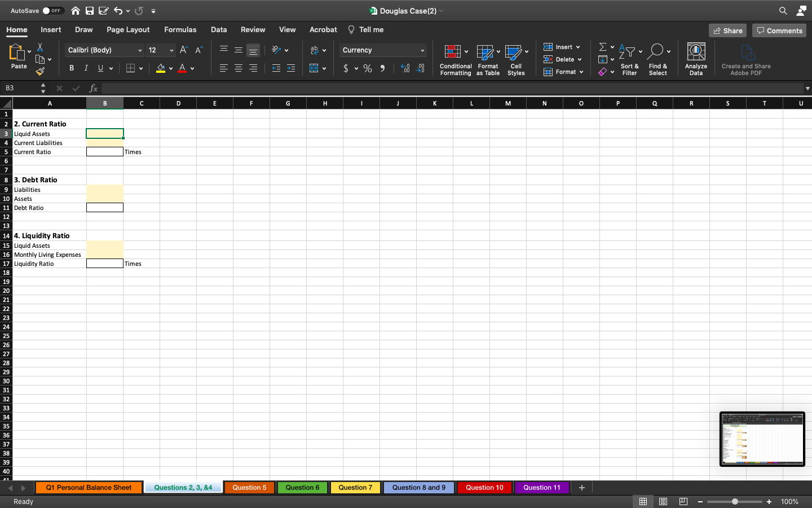Screen dimensions: 812x508
Task: Apply yellow fill color swatch
Action: coord(161,68)
